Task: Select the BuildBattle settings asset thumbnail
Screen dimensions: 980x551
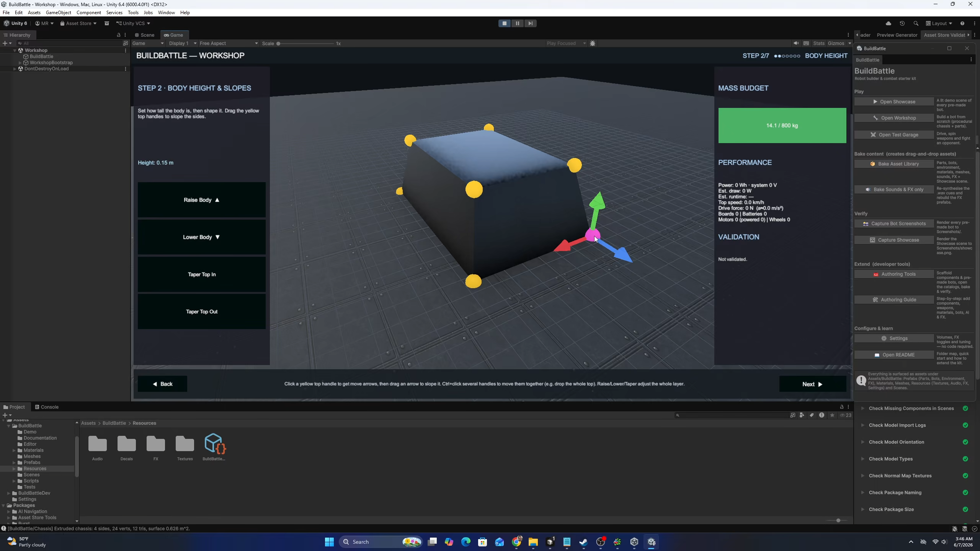Action: click(x=215, y=447)
